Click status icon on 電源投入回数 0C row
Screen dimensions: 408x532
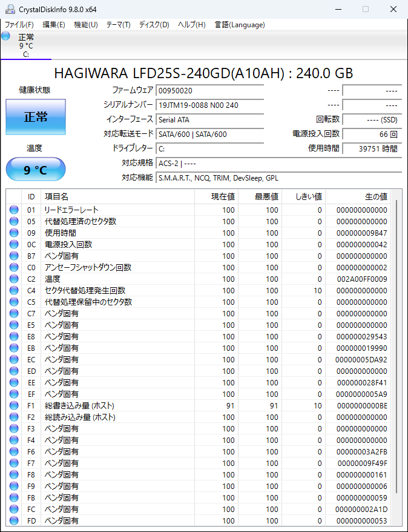[x=14, y=244]
